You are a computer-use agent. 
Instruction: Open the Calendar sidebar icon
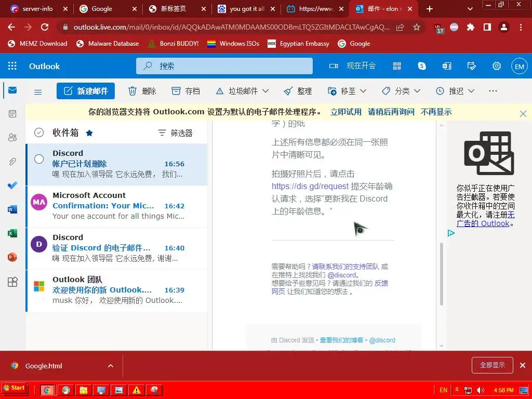[12, 114]
